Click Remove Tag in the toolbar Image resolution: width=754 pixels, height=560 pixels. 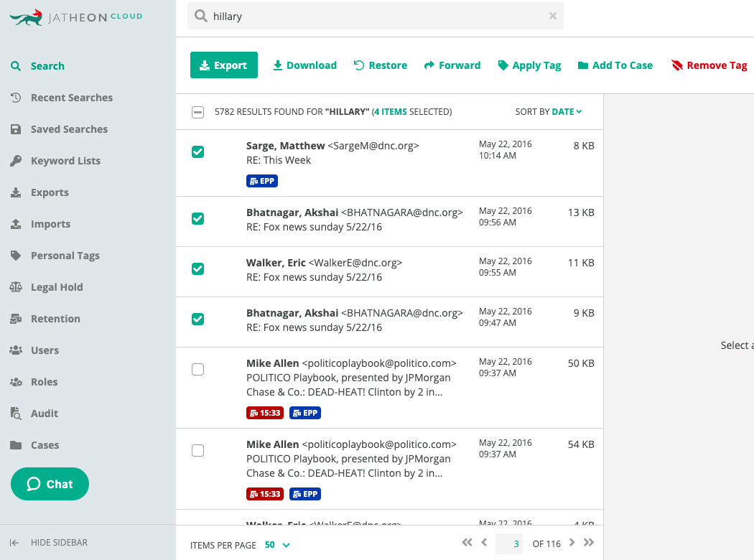[x=709, y=65]
